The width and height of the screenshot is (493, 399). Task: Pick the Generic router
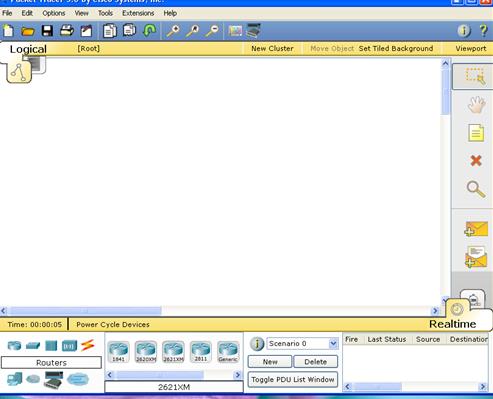point(228,352)
